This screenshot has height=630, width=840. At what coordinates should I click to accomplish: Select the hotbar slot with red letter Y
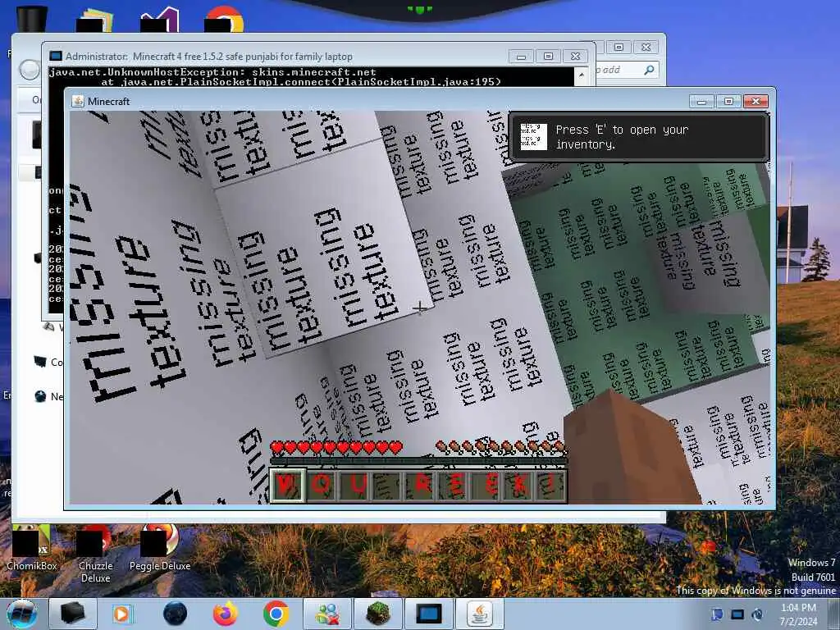(288, 486)
